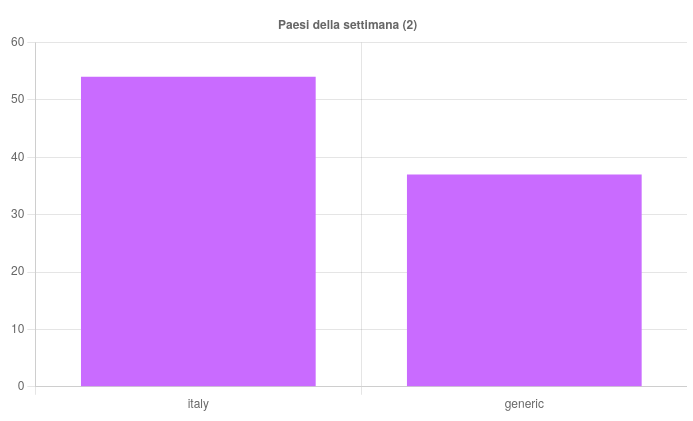
Task: Click the chart title Paesi della settimana
Action: pos(347,25)
